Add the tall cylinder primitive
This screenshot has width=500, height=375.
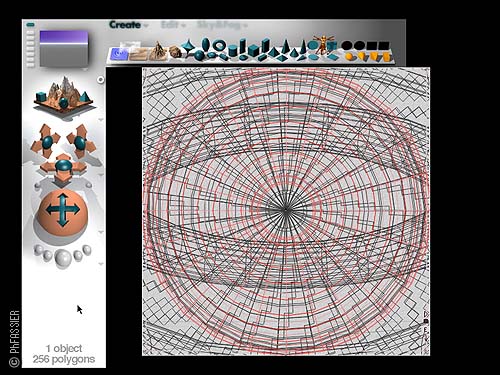point(243,46)
